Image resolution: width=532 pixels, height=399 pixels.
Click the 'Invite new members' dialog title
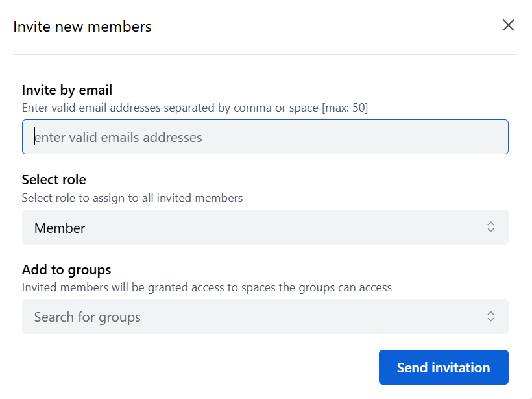82,27
